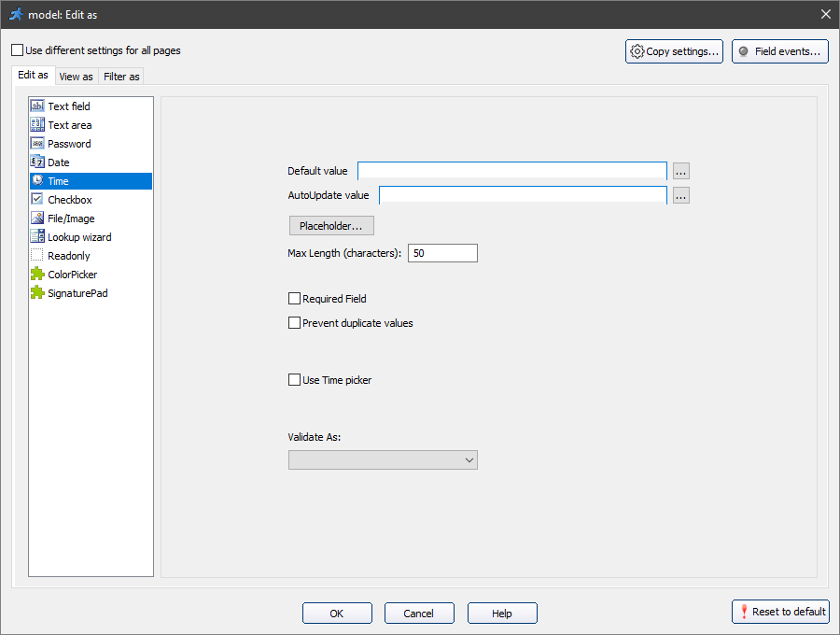
Task: Open the Validate As dropdown
Action: coord(383,459)
